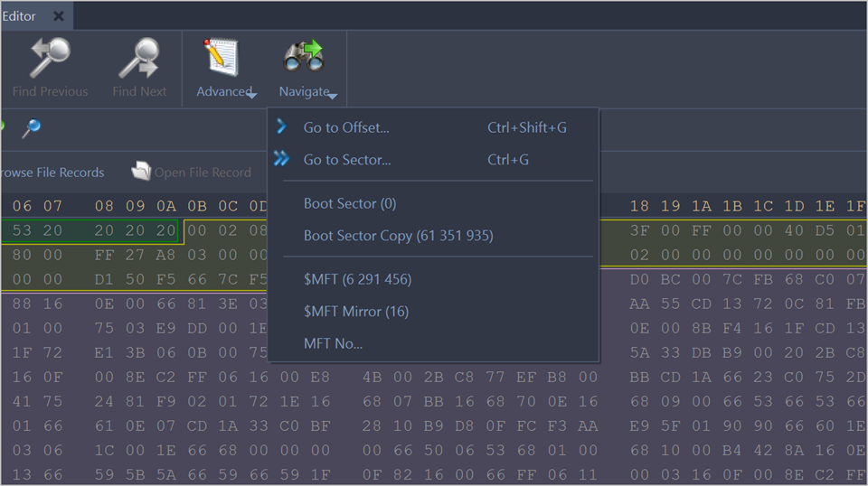868x486 pixels.
Task: Choose Go to Offset from Navigate menu
Action: 346,127
